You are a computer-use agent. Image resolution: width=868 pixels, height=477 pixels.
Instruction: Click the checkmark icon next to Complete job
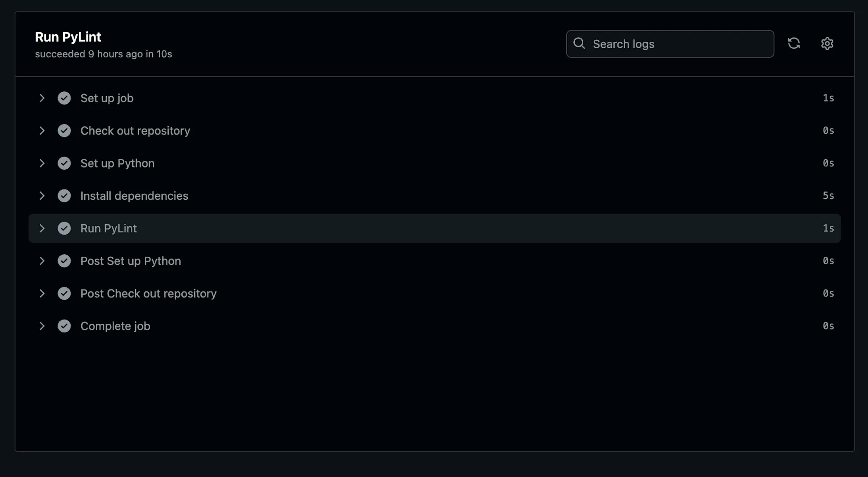[64, 326]
